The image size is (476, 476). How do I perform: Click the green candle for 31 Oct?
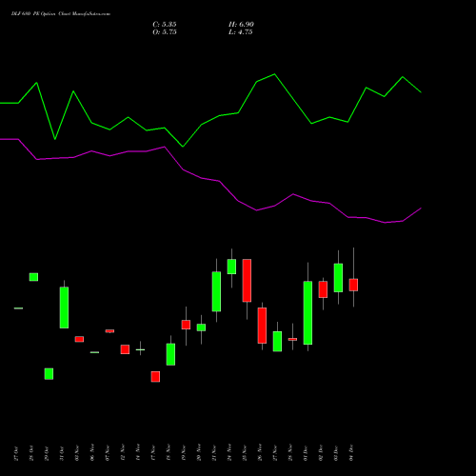click(x=64, y=307)
